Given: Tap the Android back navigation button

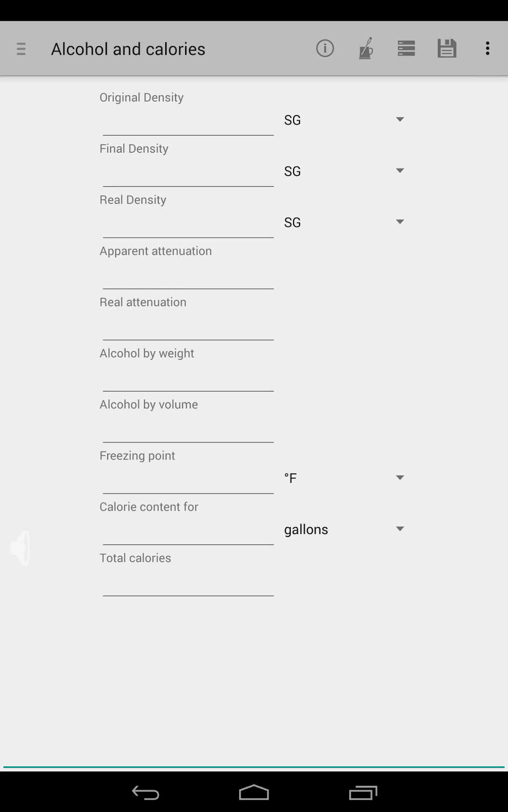Looking at the screenshot, I should [x=145, y=793].
